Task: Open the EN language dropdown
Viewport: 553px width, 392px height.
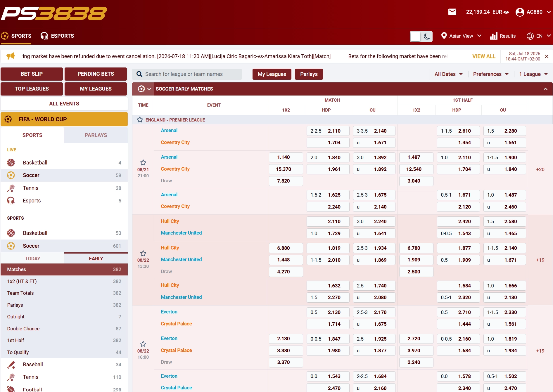Action: pyautogui.click(x=539, y=36)
